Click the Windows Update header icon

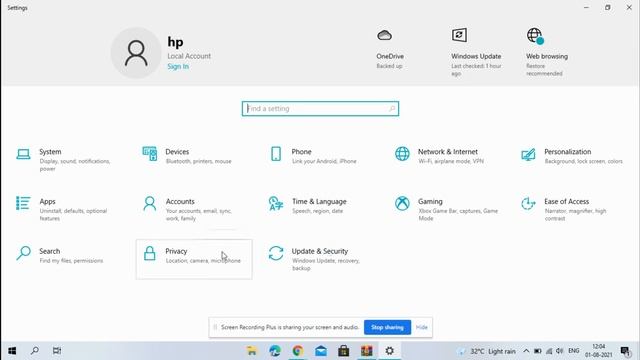pyautogui.click(x=459, y=35)
